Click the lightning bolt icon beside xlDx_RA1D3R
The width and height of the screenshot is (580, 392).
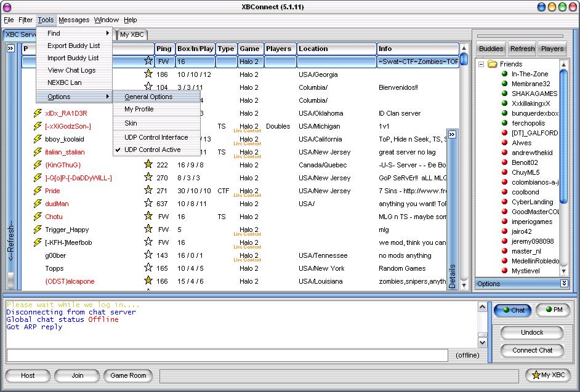38,113
